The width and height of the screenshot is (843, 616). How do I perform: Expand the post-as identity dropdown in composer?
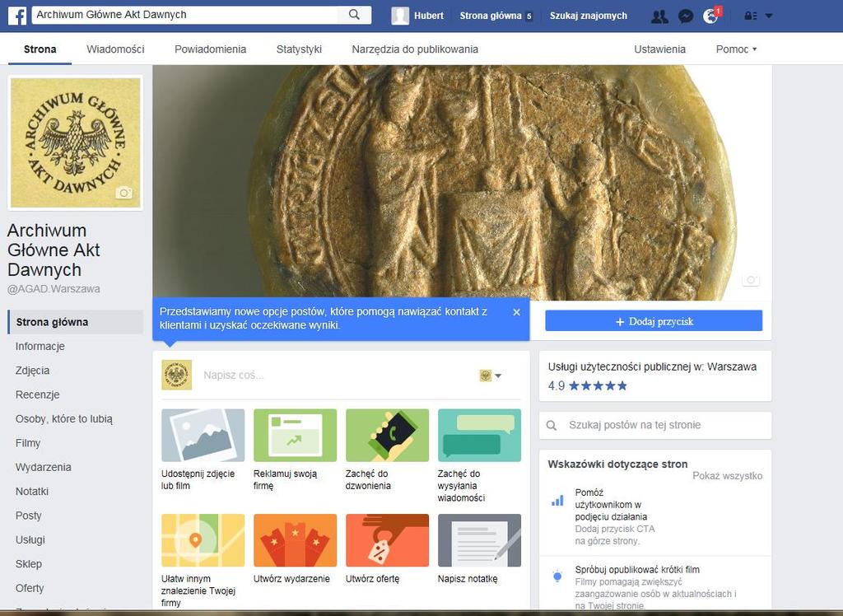point(491,376)
